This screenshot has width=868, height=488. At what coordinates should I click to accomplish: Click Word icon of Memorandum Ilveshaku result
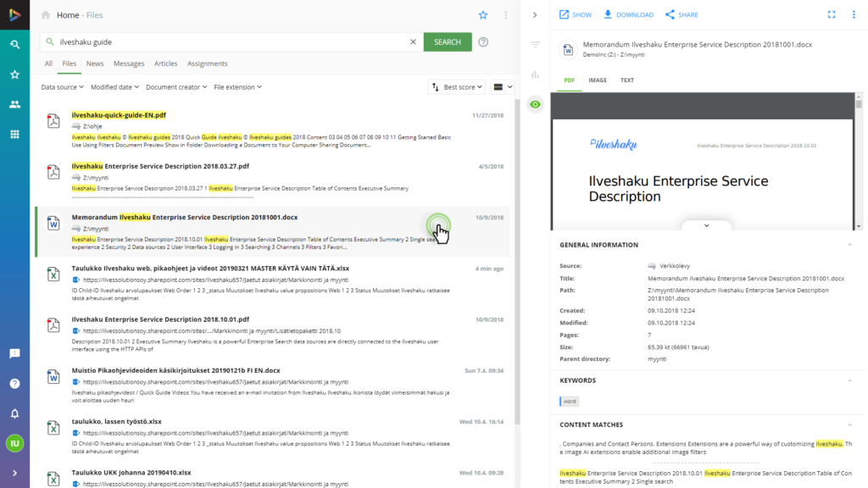pos(53,223)
